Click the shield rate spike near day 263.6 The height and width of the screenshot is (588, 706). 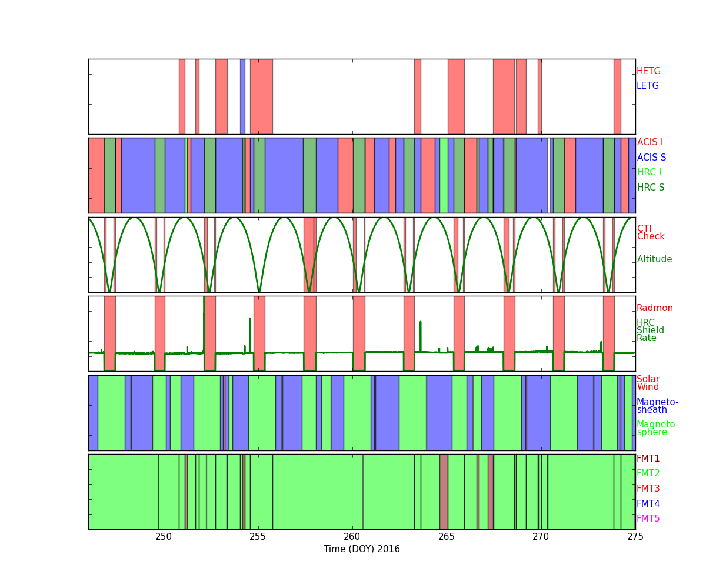pos(420,336)
